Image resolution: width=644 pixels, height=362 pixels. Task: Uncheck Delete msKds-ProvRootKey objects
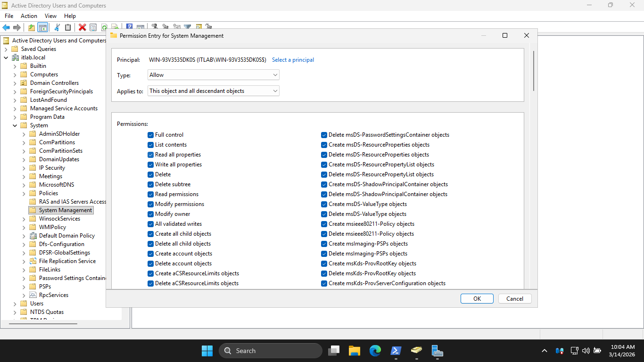point(324,273)
